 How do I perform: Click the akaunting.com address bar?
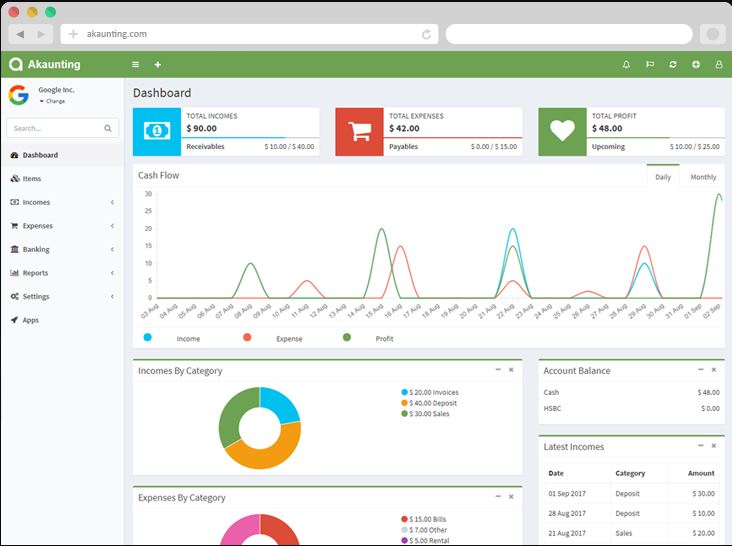[249, 34]
